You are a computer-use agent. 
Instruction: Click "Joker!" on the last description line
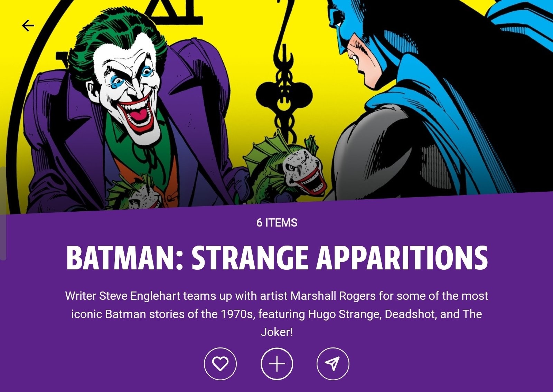tap(276, 332)
